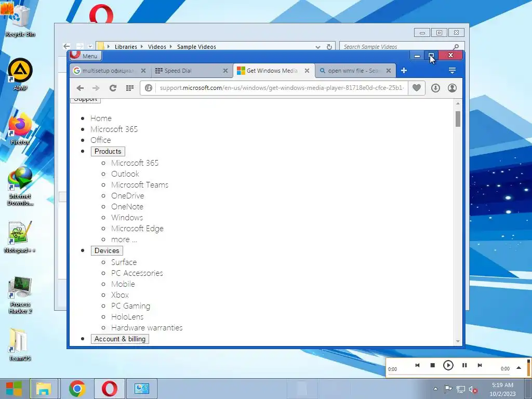The width and height of the screenshot is (532, 399).
Task: Add page to bookmarks with heart icon
Action: [417, 88]
